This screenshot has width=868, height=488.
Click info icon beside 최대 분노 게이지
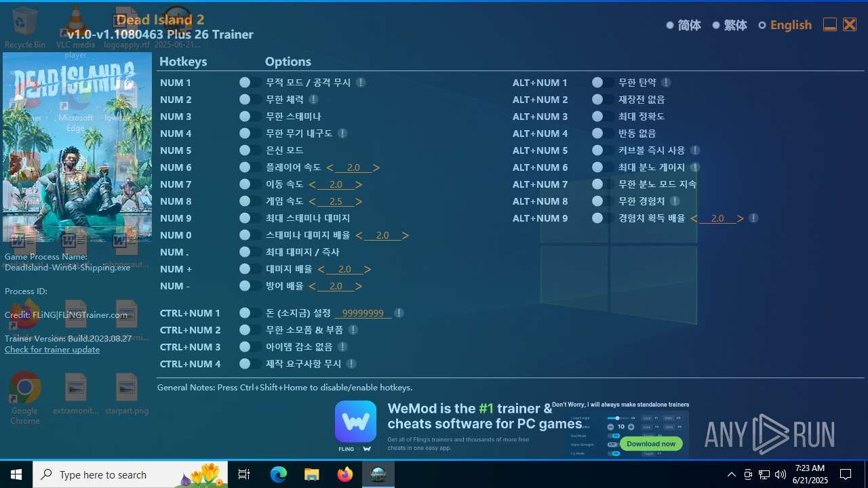click(x=695, y=167)
